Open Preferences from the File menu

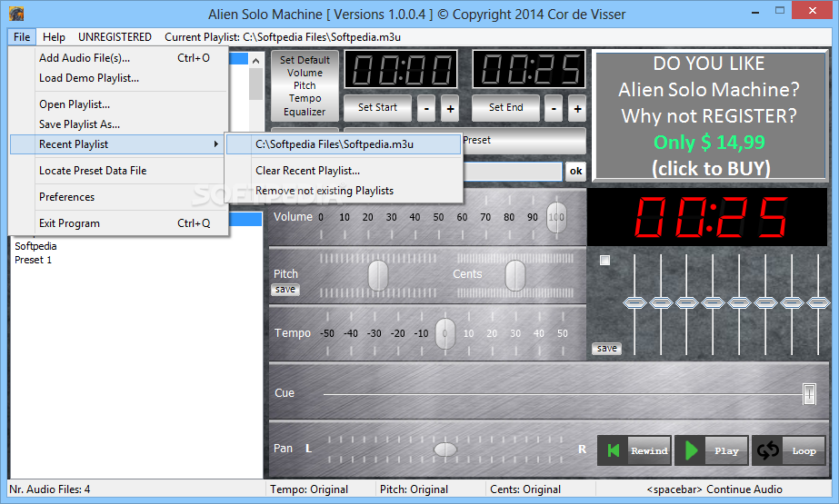119,197
